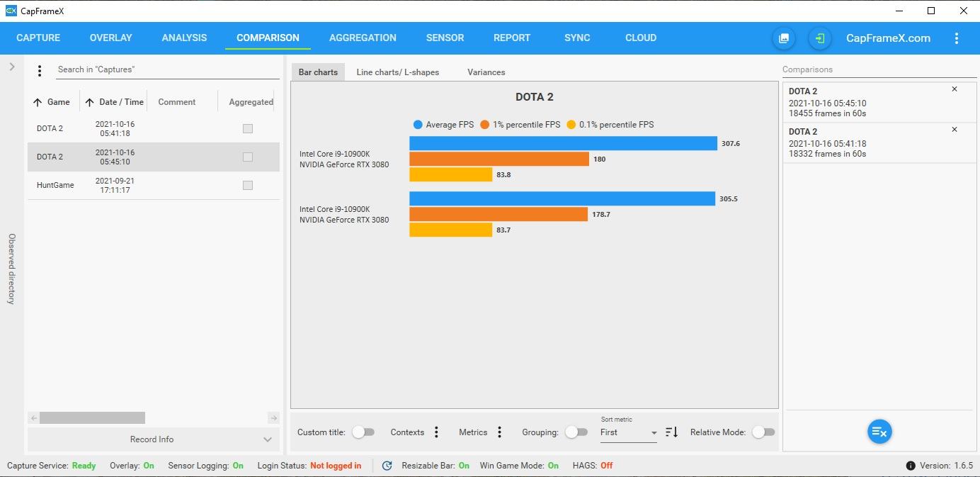
Task: Click the sort order icon
Action: point(672,432)
